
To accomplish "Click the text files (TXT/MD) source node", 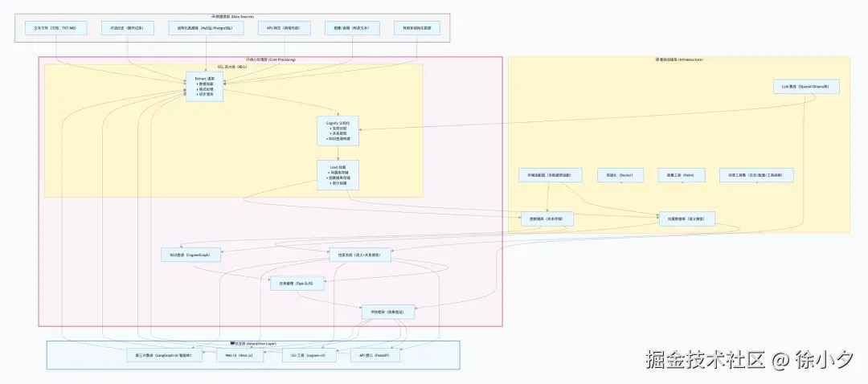I will click(56, 27).
